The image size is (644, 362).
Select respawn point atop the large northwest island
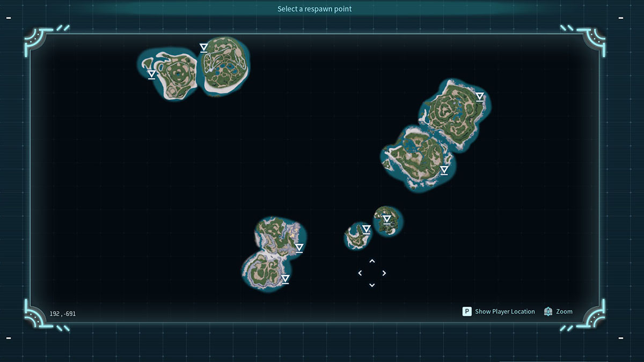203,48
